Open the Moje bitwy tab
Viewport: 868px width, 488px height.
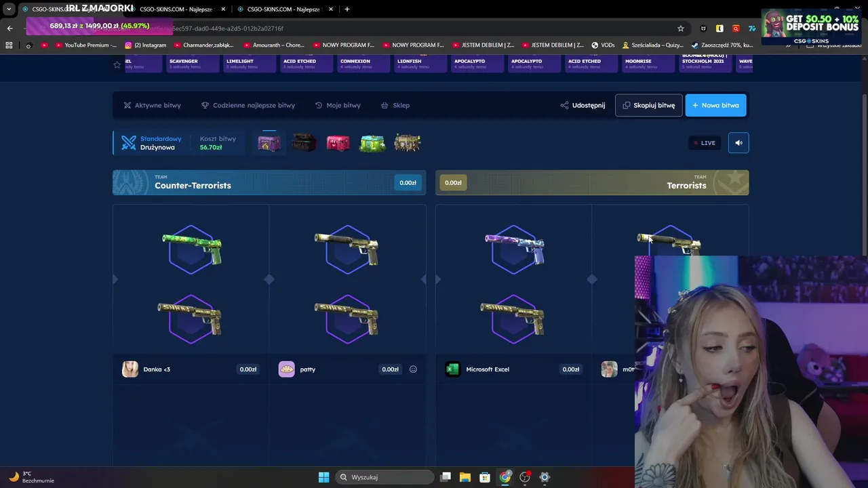click(338, 105)
